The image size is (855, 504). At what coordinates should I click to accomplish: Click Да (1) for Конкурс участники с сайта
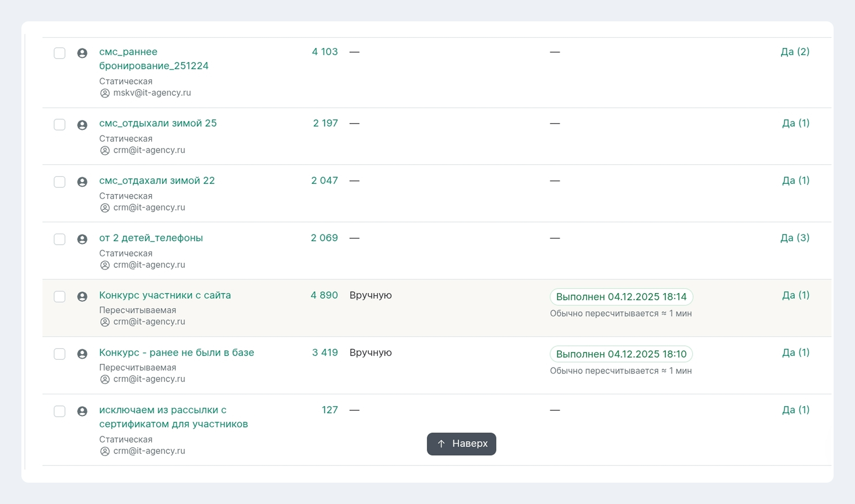pyautogui.click(x=796, y=295)
